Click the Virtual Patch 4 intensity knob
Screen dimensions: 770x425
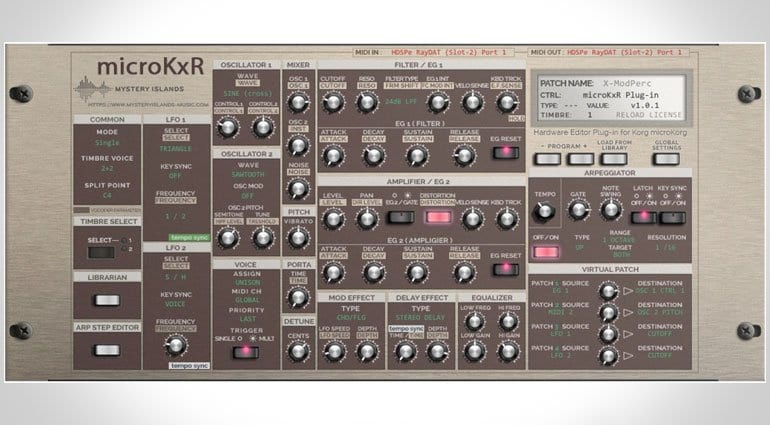click(x=608, y=356)
